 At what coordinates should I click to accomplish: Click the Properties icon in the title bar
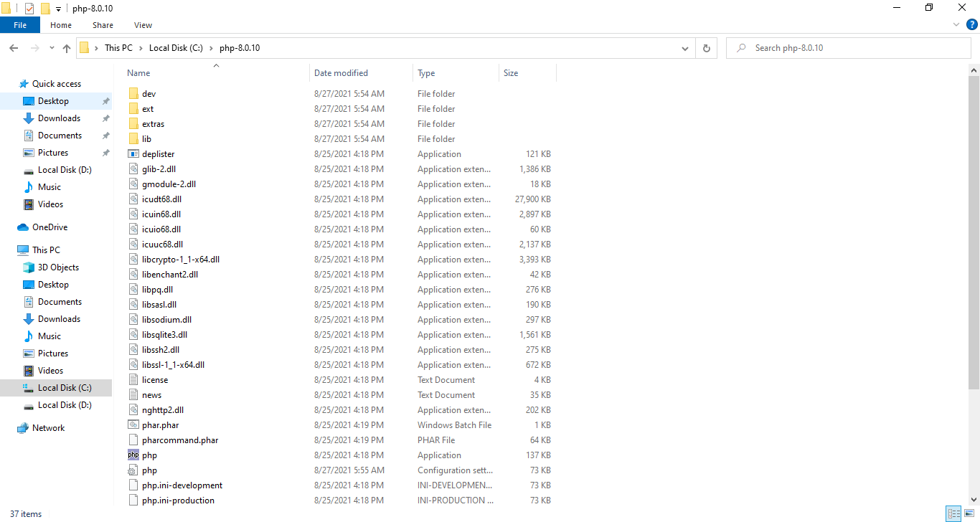pos(29,9)
